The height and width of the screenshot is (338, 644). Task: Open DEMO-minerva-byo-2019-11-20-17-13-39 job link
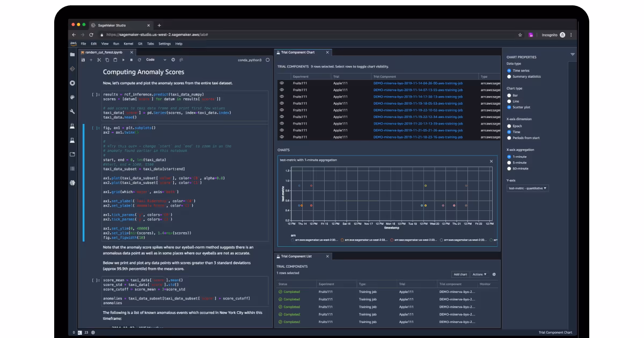coord(418,123)
